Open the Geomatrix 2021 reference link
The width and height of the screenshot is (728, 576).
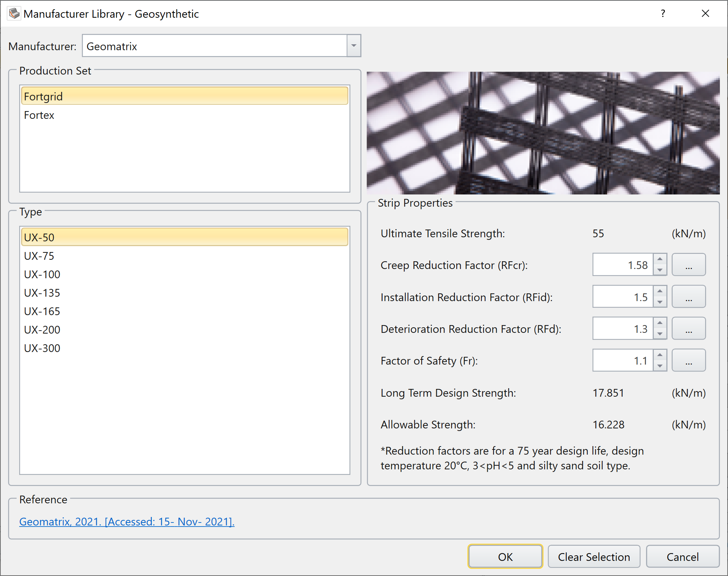pos(127,521)
